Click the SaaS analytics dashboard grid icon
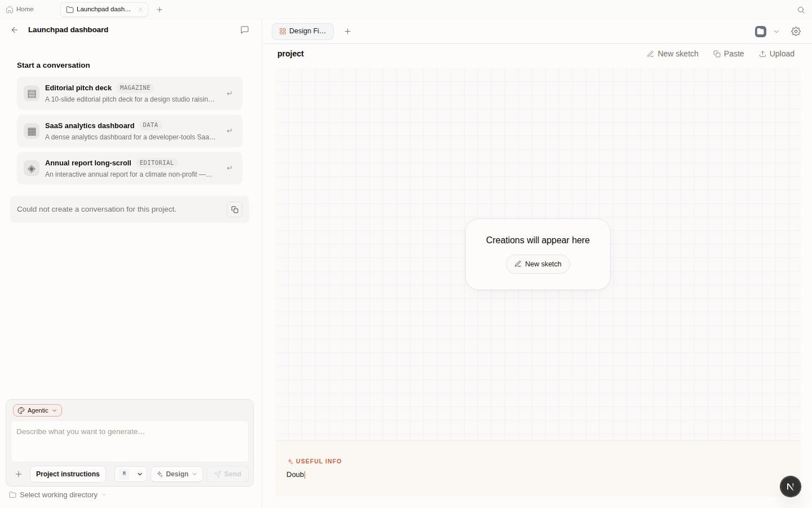Image resolution: width=812 pixels, height=508 pixels. click(32, 131)
